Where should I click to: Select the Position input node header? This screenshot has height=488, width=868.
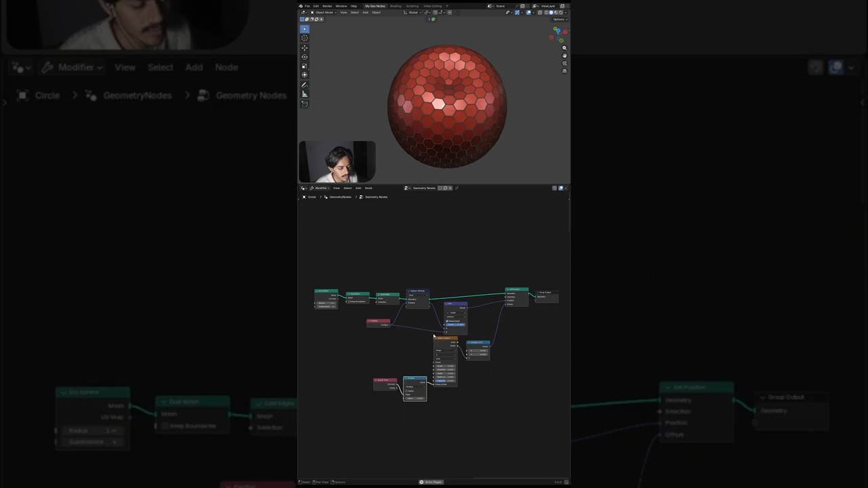pos(378,321)
